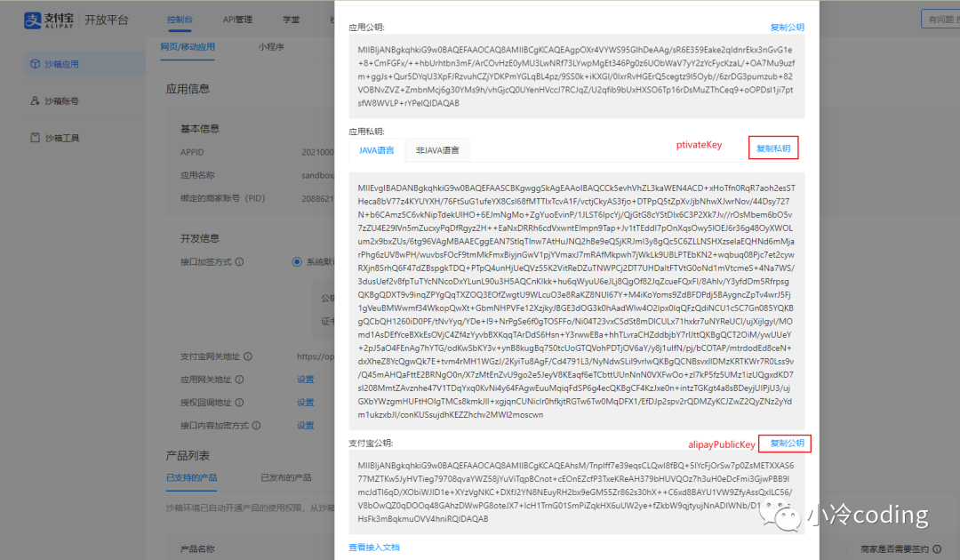Click info icon beside 接口内容加密方式

point(257,426)
